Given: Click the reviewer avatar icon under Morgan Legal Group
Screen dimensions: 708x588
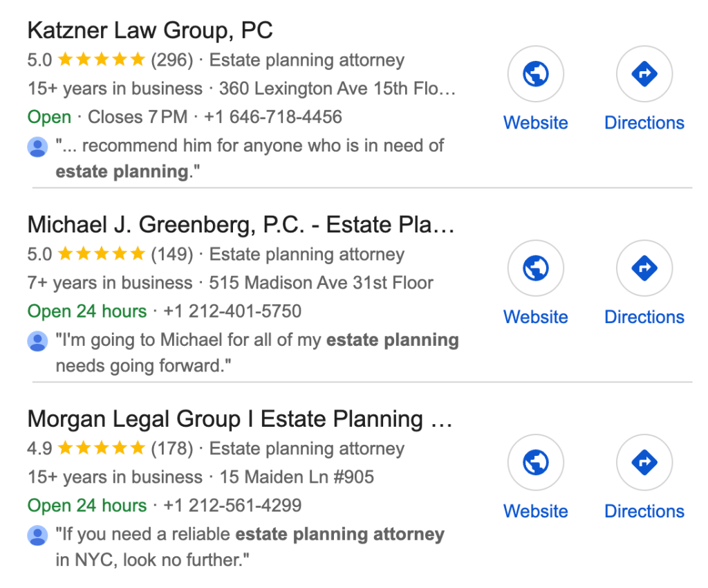Looking at the screenshot, I should coord(37,535).
